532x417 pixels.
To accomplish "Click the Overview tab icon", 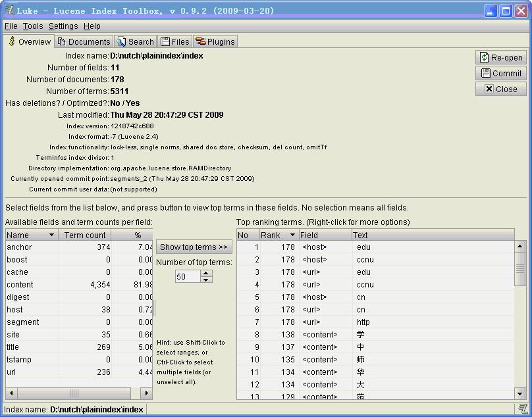I will click(12, 41).
